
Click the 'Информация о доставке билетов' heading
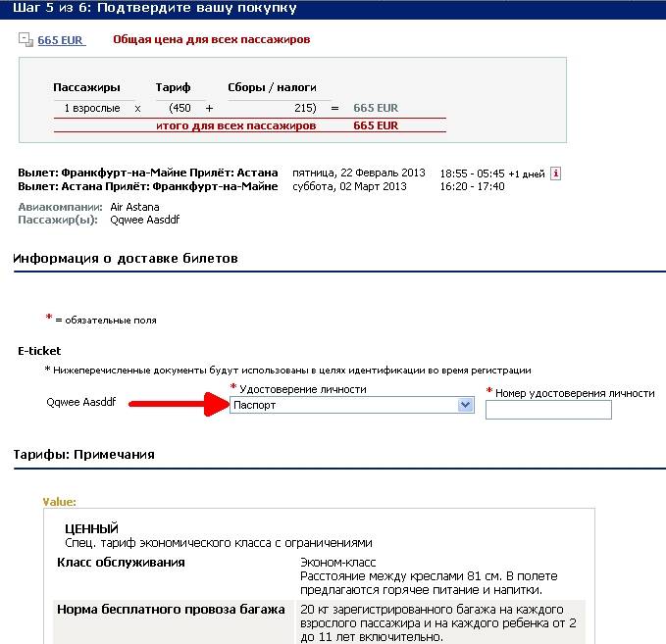coord(126,258)
